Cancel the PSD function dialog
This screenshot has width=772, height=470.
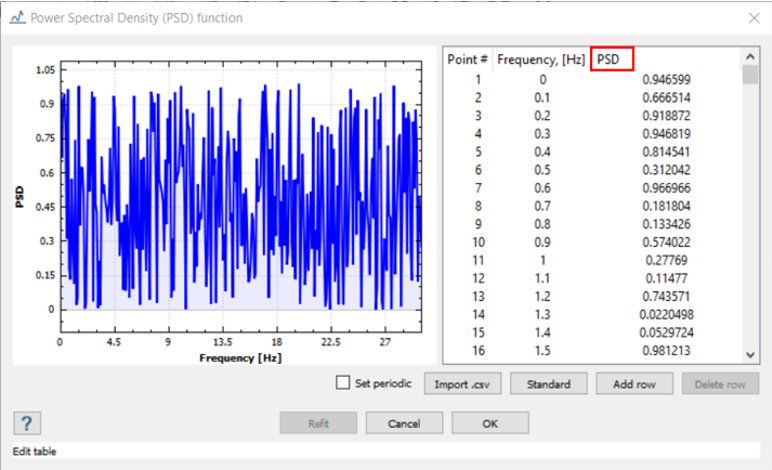(x=404, y=423)
